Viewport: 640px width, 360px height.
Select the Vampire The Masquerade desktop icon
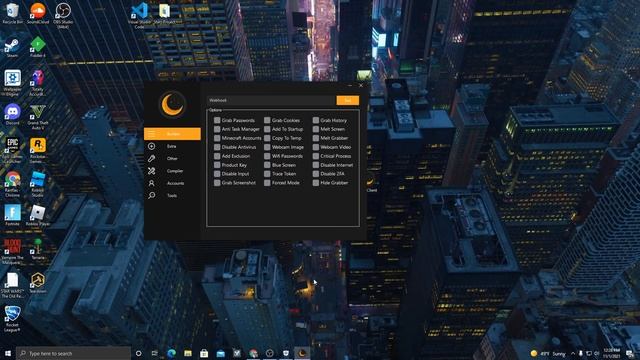12,251
